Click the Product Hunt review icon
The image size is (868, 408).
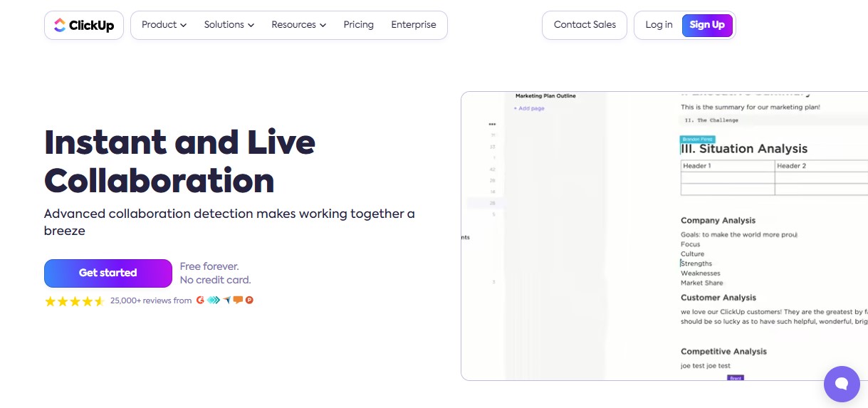point(250,300)
